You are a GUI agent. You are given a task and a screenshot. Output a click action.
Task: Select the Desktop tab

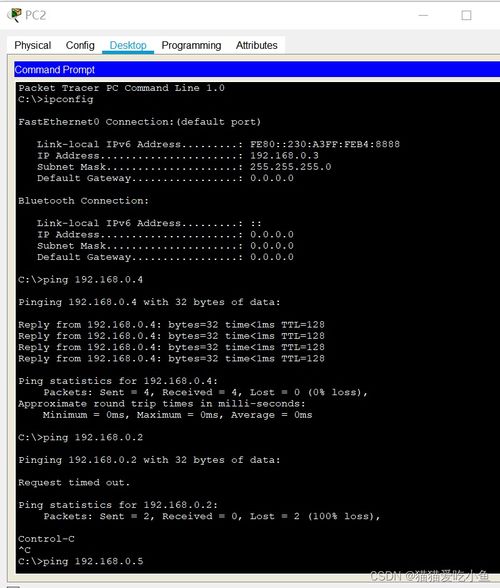coord(128,45)
